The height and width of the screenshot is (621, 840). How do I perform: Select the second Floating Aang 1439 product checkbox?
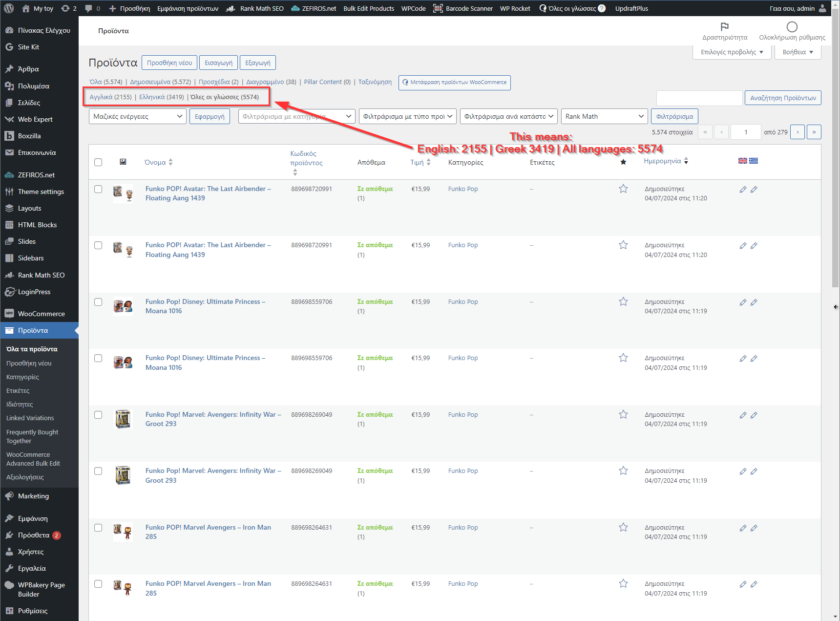point(98,245)
